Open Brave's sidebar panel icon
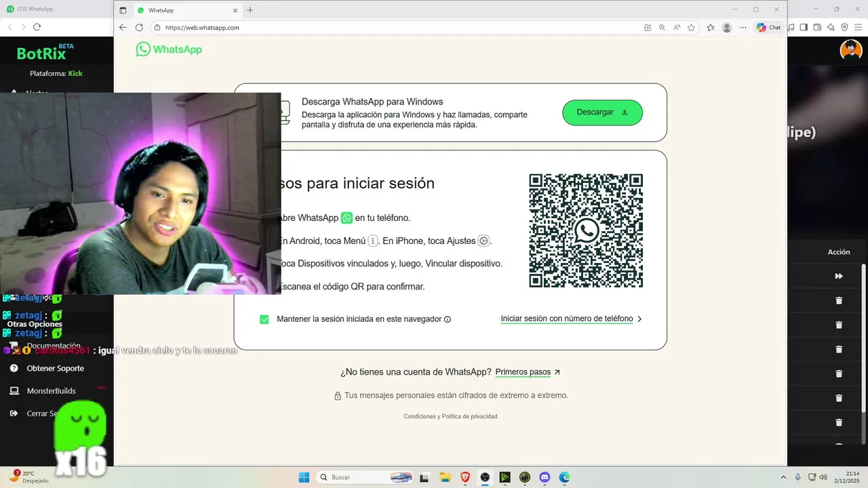This screenshot has height=488, width=868. click(804, 27)
